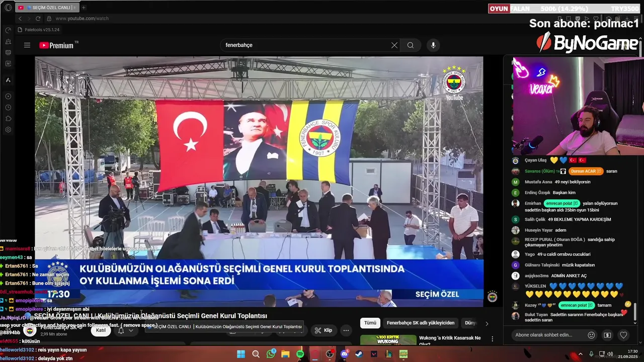Click the www.youtube.com/watch address bar
The image size is (644, 362).
tap(82, 19)
